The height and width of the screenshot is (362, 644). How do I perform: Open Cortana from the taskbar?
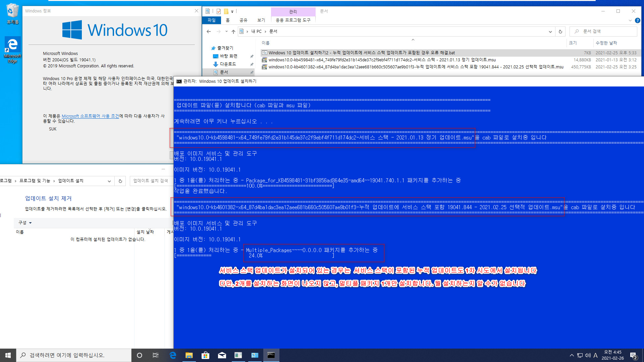pos(140,355)
